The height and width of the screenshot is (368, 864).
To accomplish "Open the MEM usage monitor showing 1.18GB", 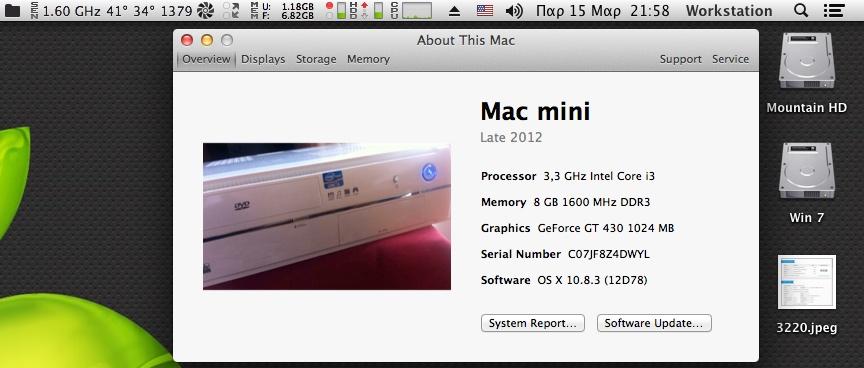I will point(282,10).
